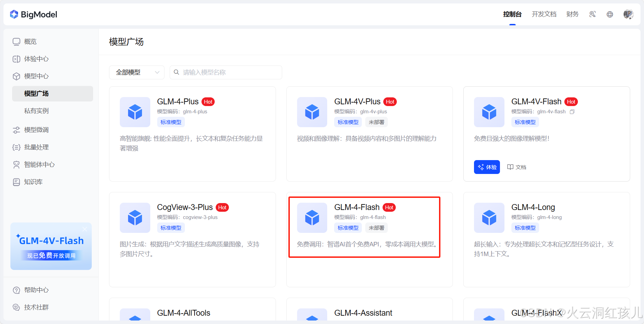
Task: Open the CogView-3-Plus model title
Action: pyautogui.click(x=185, y=207)
